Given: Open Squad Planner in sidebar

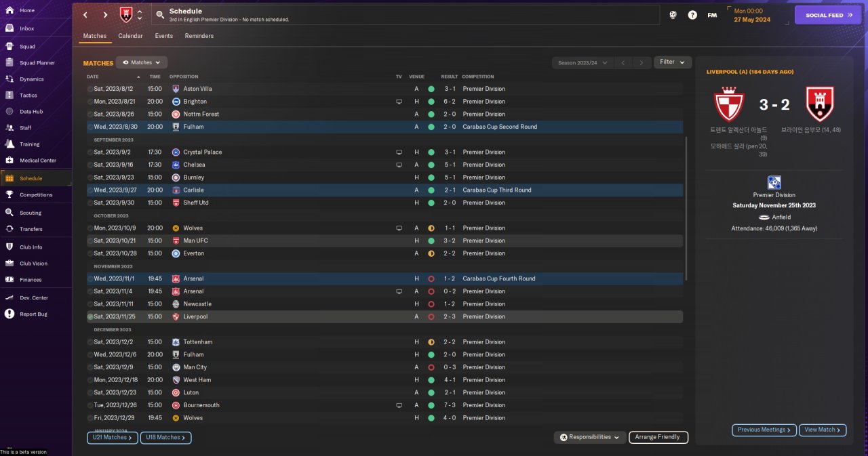Looking at the screenshot, I should (36, 63).
